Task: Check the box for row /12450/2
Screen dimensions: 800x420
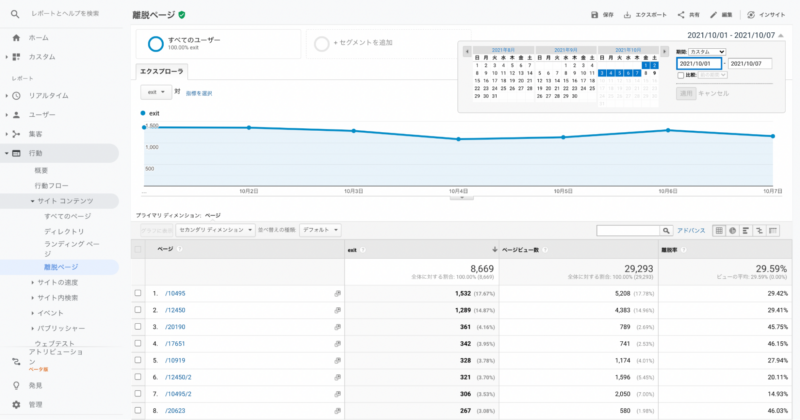Action: pos(138,377)
